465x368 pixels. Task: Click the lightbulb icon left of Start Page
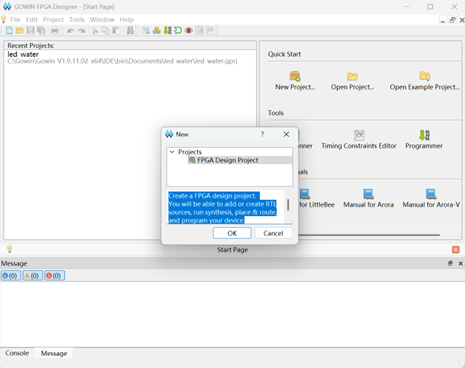[10, 249]
